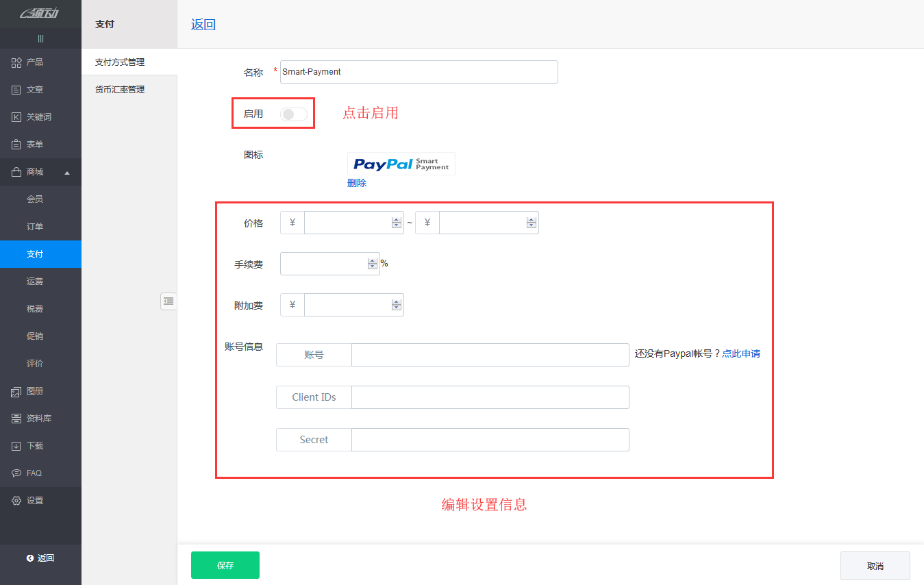924x585 pixels.
Task: Open the 图册 gallery section
Action: (x=34, y=390)
